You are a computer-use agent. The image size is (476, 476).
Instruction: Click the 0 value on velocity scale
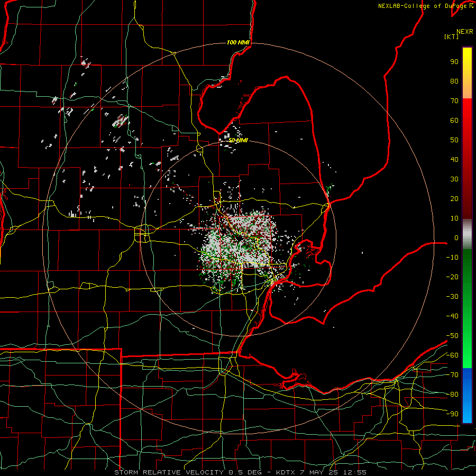456,237
